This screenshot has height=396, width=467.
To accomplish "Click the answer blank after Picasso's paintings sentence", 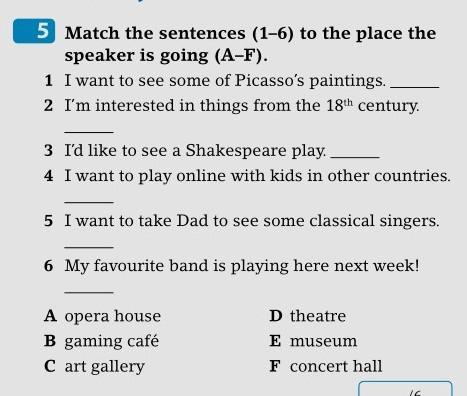I will click(x=415, y=87).
